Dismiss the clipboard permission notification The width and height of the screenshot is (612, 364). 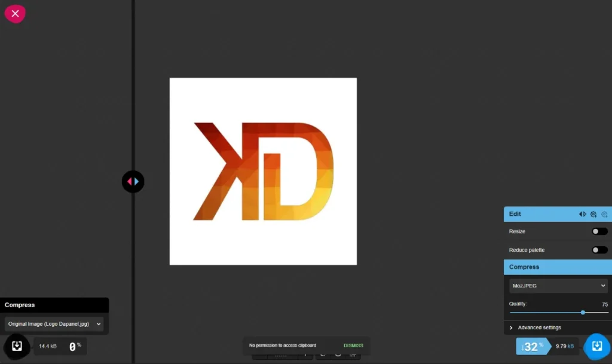point(353,345)
